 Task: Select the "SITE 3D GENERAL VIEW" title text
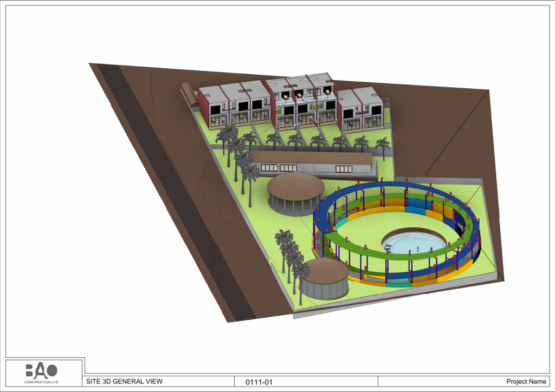pyautogui.click(x=124, y=381)
